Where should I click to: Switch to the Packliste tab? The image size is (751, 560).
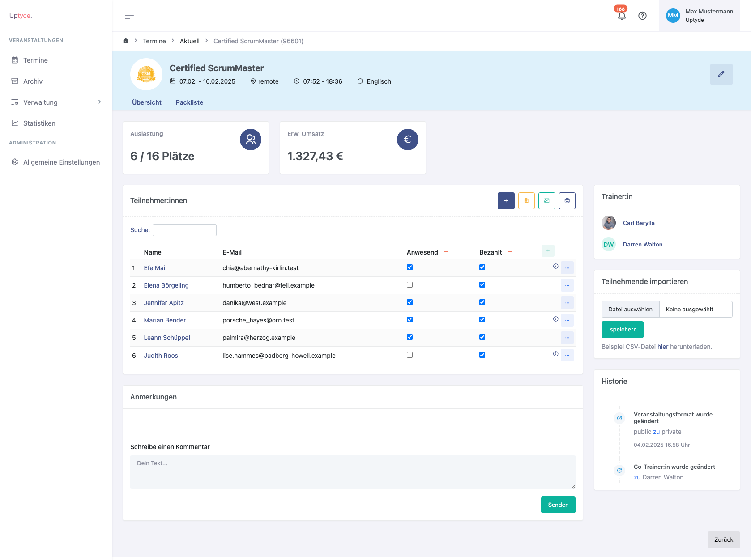189,102
